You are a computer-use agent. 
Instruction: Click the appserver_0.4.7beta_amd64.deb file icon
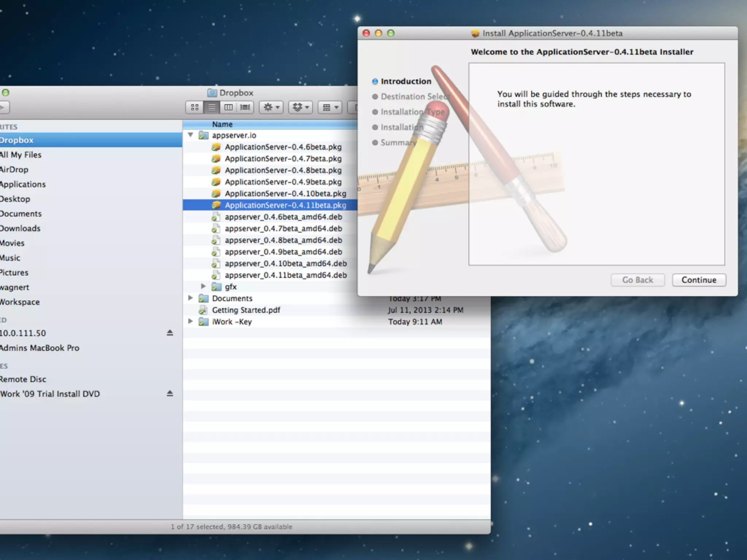coord(216,229)
